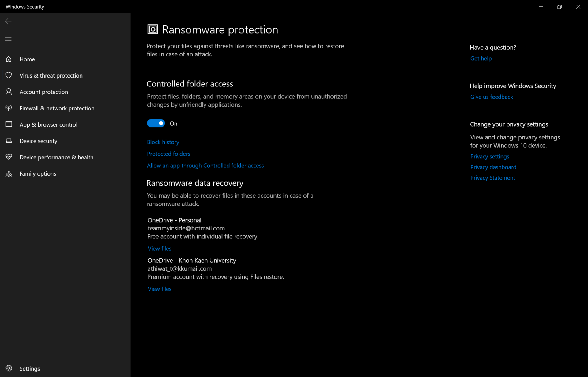Open Block history
Viewport: 588px width, 377px height.
click(163, 142)
